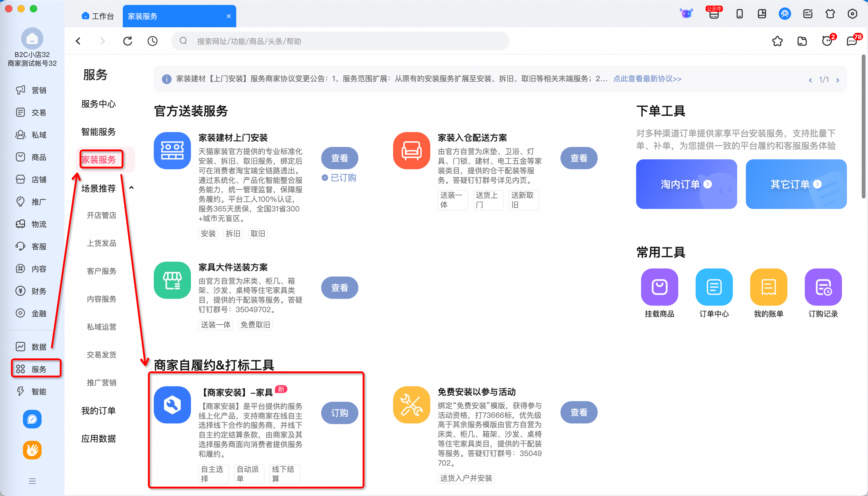Viewport: 868px width, 496px height.
Task: Select 开店管店 submenu item
Action: click(101, 215)
